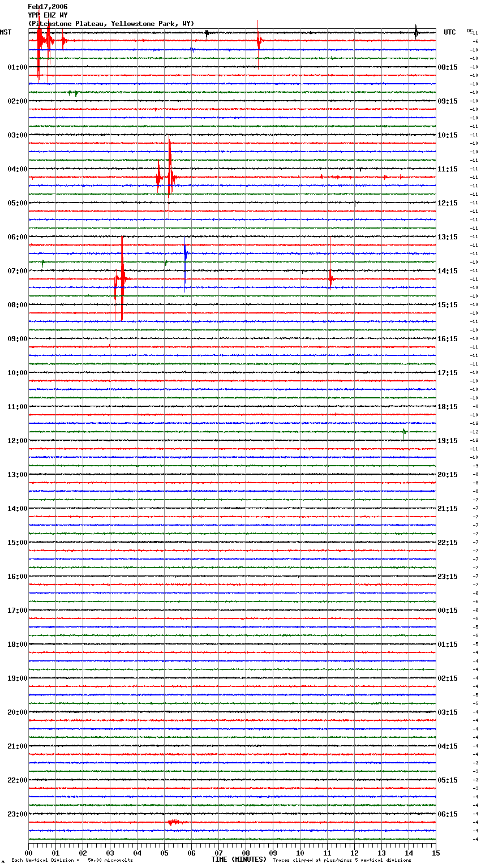
Task: Select the 23:00 MST time label
Action: coord(17,814)
